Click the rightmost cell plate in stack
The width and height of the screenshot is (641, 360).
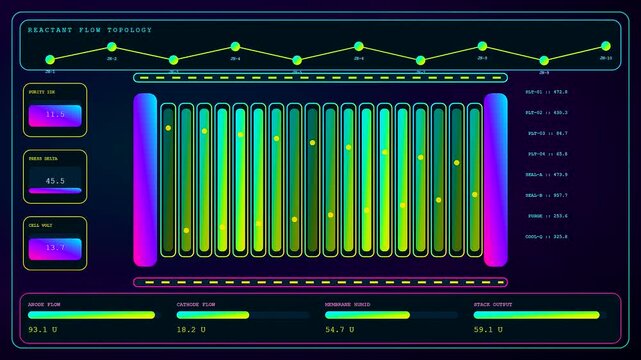(475, 180)
